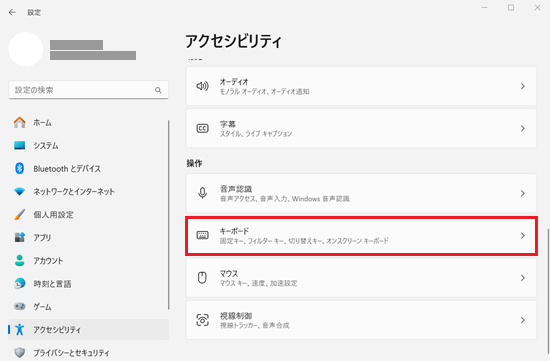Expand 視線制御 row chevron

[523, 320]
